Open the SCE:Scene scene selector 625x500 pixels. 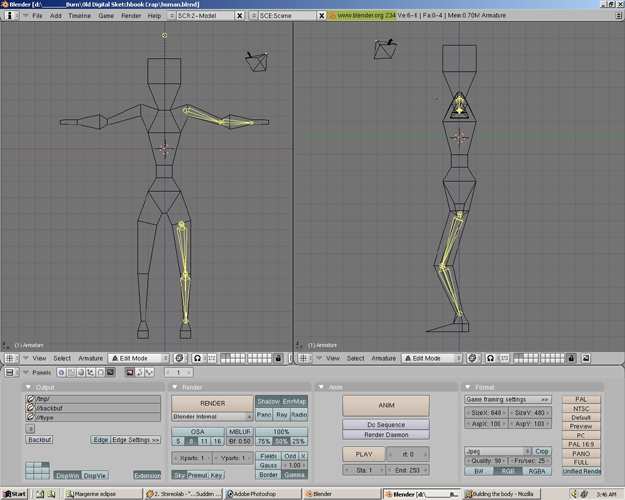(254, 16)
